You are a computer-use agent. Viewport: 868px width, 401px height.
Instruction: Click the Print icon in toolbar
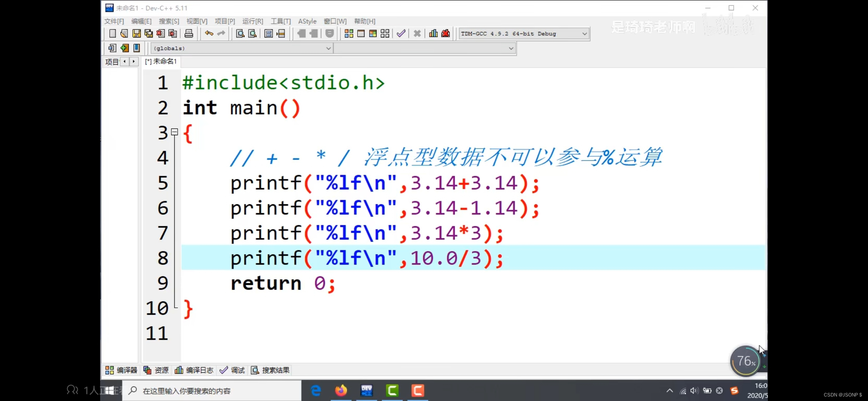click(x=189, y=34)
